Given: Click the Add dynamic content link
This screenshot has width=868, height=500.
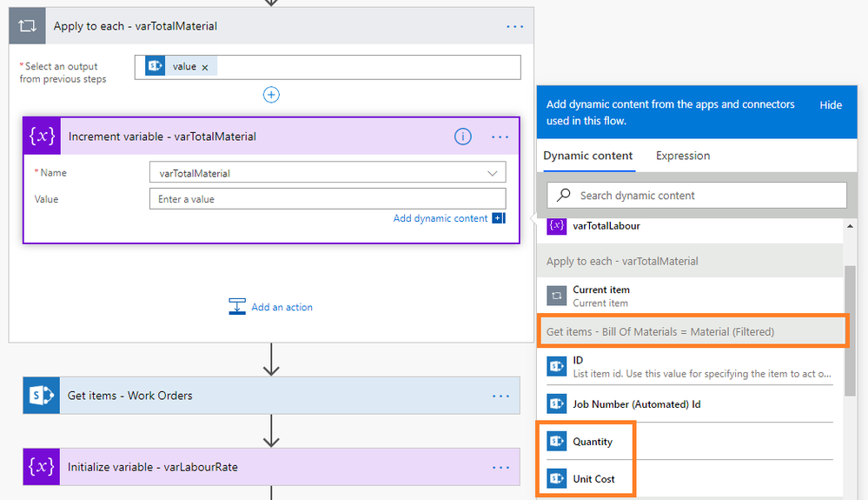Looking at the screenshot, I should point(441,218).
